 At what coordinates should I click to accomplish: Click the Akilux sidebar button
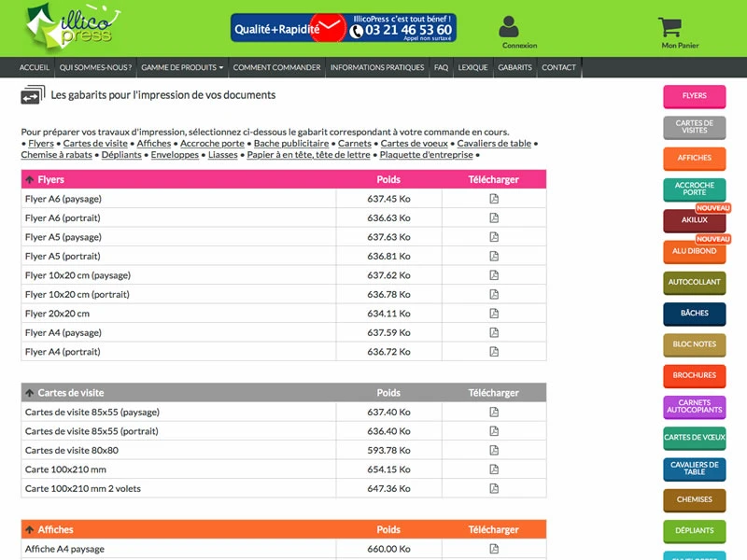[695, 220]
